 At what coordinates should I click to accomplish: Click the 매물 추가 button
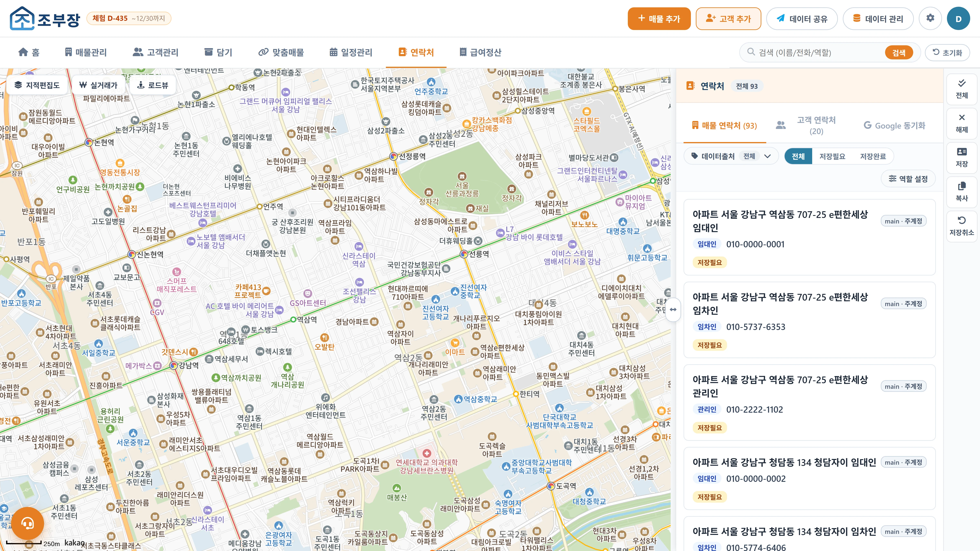point(659,19)
